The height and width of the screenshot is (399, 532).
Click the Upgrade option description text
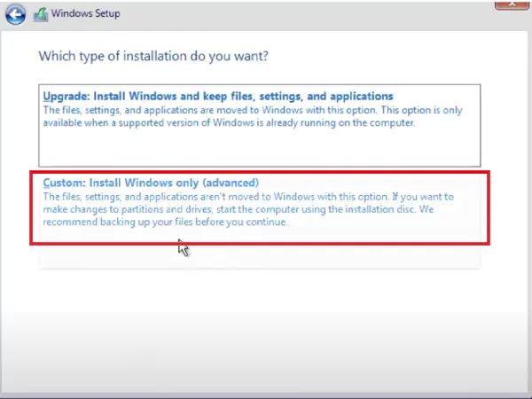(x=253, y=116)
